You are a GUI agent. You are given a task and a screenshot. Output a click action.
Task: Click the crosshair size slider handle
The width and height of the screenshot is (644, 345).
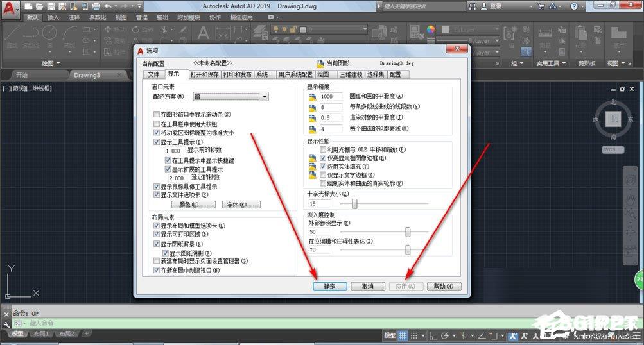(x=354, y=203)
